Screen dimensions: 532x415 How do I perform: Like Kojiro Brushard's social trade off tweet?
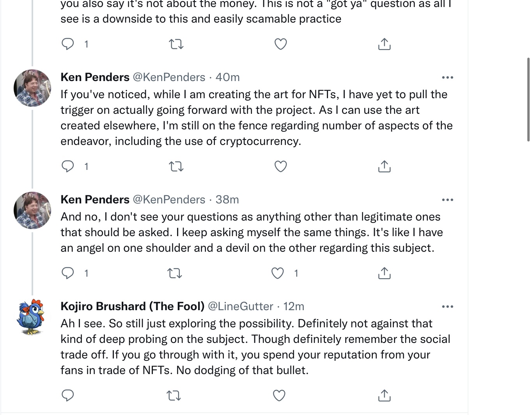pyautogui.click(x=279, y=396)
